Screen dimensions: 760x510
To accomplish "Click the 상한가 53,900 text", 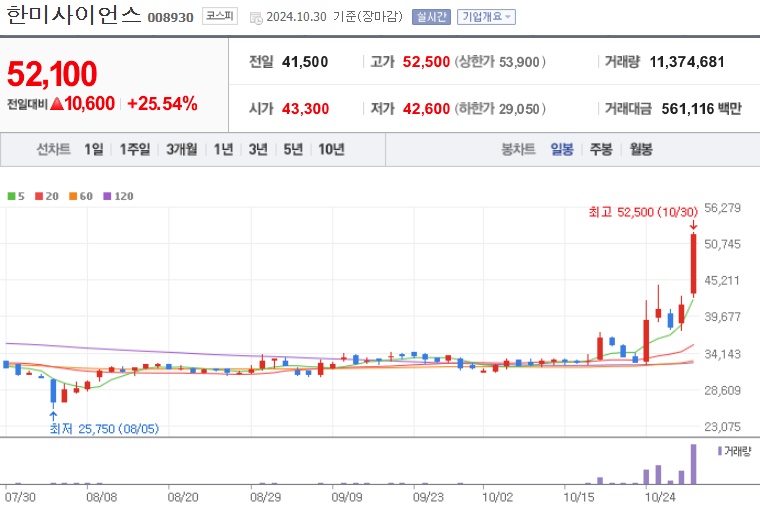I will coord(500,62).
